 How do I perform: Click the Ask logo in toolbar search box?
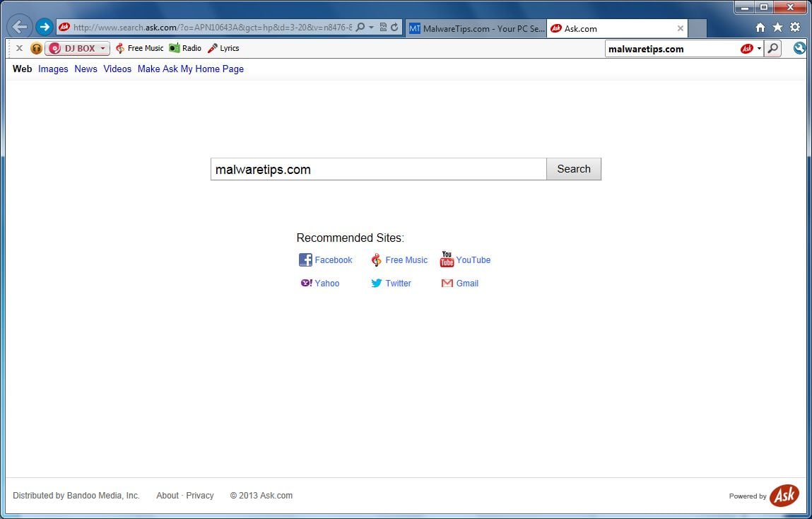click(747, 49)
